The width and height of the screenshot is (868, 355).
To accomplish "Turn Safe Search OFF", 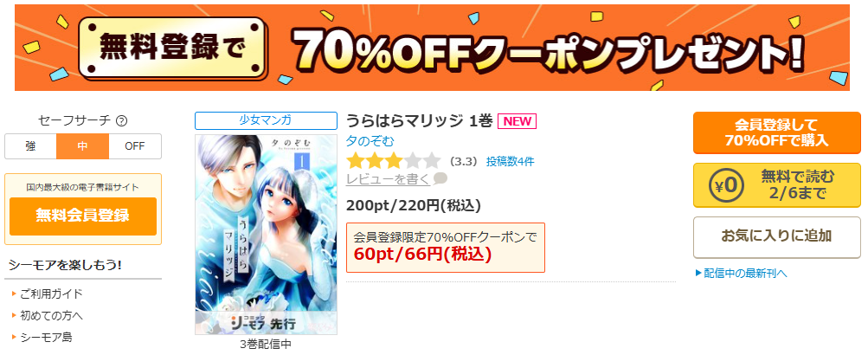I will pyautogui.click(x=134, y=146).
